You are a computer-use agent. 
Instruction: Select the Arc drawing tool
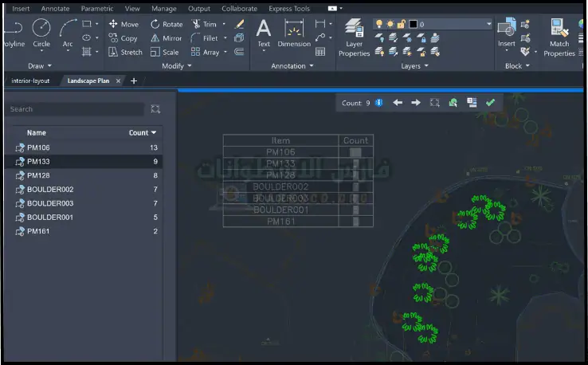coord(68,33)
